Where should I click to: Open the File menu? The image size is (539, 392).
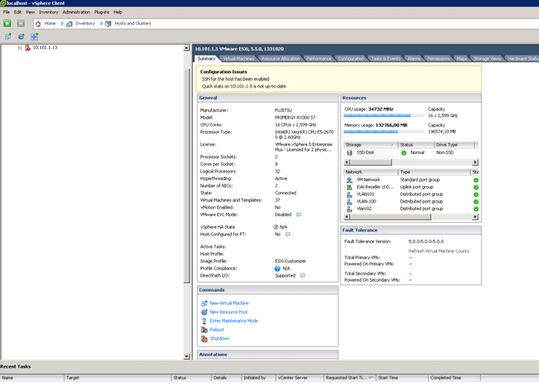tap(7, 12)
